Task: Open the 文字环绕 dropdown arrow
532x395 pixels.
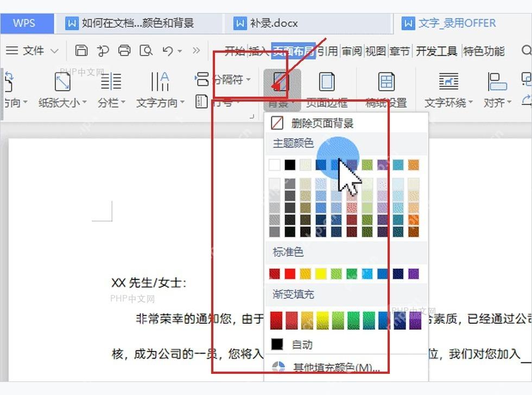Action: 470,102
